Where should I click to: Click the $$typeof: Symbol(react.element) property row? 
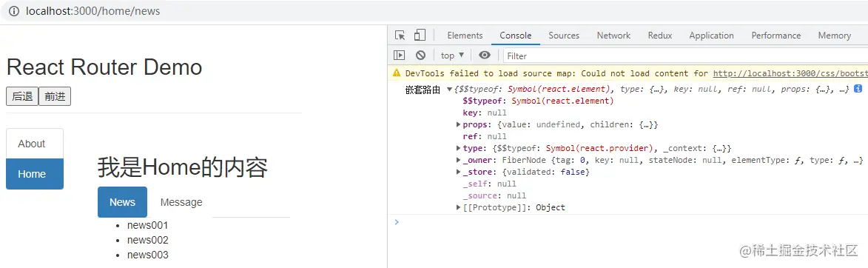click(x=538, y=101)
